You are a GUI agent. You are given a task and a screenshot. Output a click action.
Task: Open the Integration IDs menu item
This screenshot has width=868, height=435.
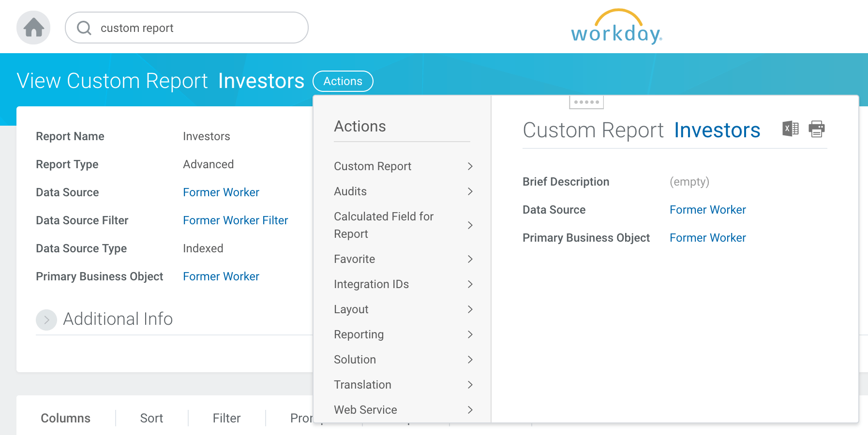(371, 284)
